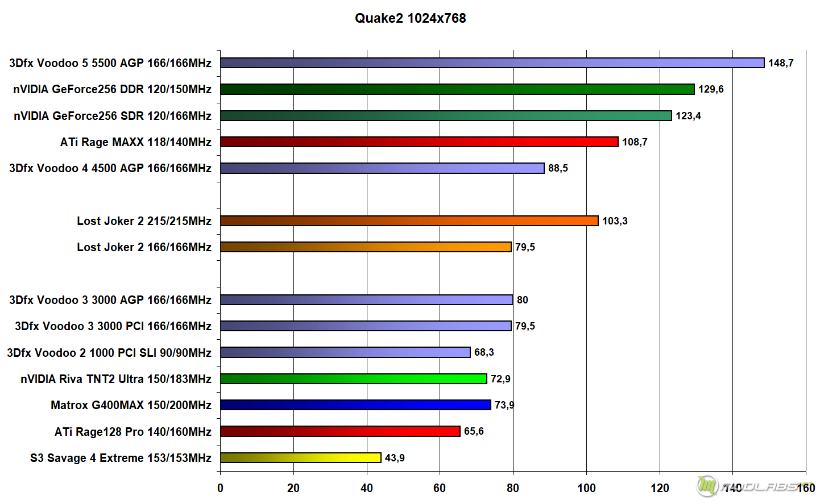Viewport: 820px width, 504px height.
Task: Select the label 'nVIDIA GeForce256 DDR 120/150MHz'
Action: click(x=112, y=89)
